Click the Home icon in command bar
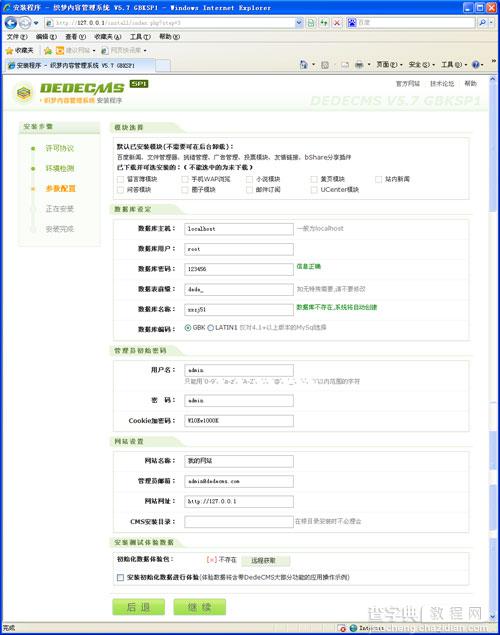Image resolution: width=500 pixels, height=635 pixels. click(x=303, y=64)
